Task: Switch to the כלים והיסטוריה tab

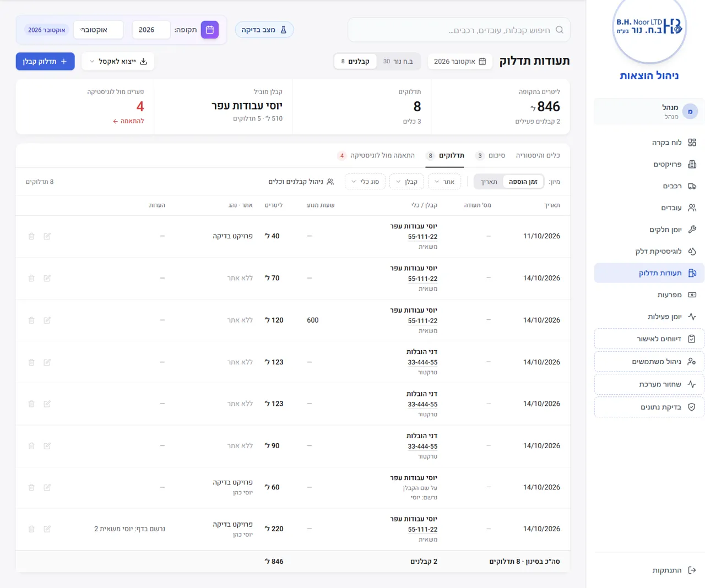Action: tap(538, 156)
